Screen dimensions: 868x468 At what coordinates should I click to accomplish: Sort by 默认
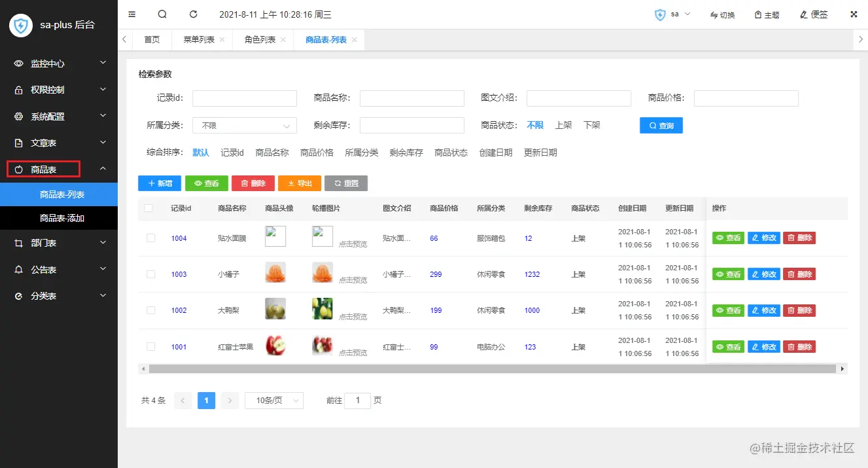[201, 153]
